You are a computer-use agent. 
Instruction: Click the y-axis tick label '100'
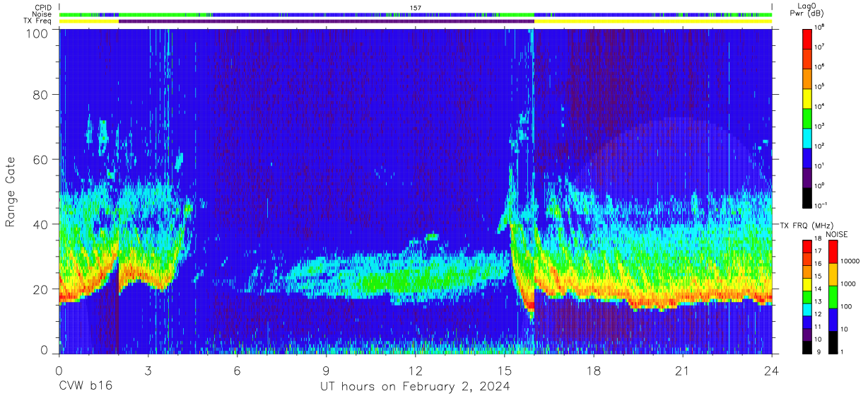coord(37,33)
